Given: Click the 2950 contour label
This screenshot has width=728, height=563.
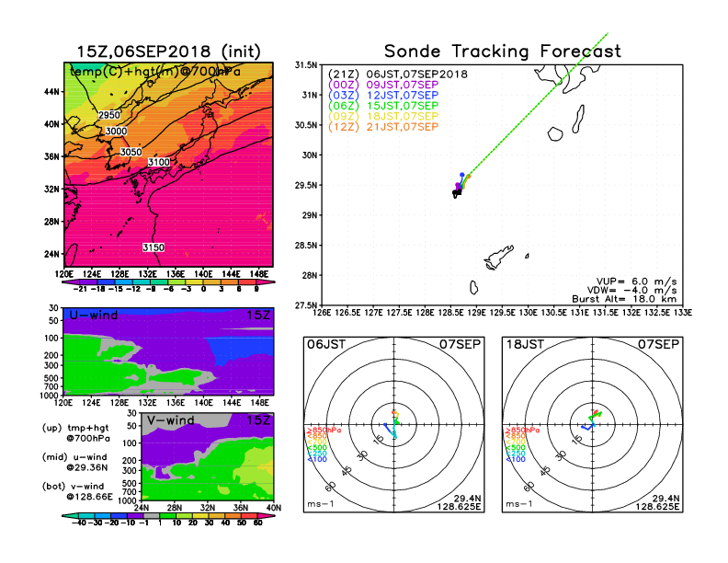Looking at the screenshot, I should point(109,115).
